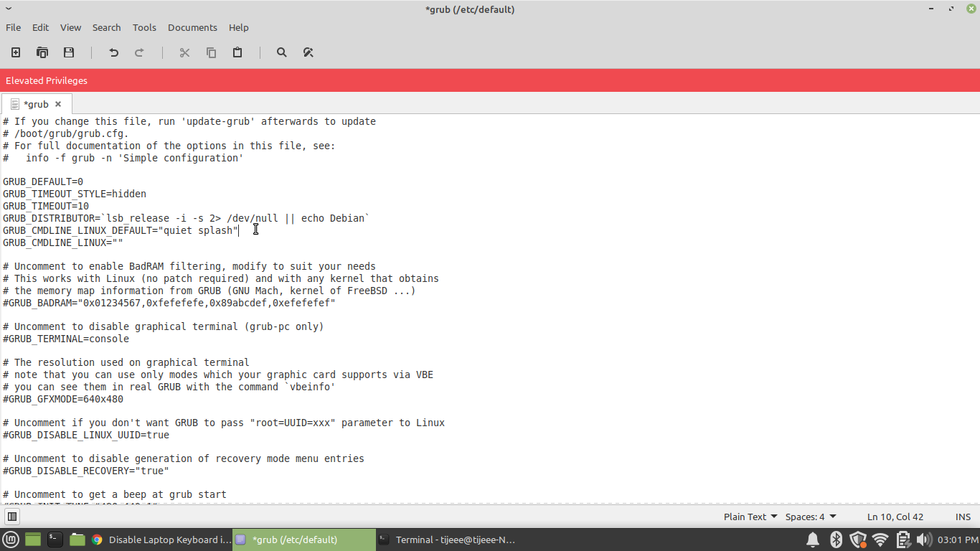This screenshot has width=980, height=551.
Task: Open the Plain Text language dropdown
Action: coord(749,516)
